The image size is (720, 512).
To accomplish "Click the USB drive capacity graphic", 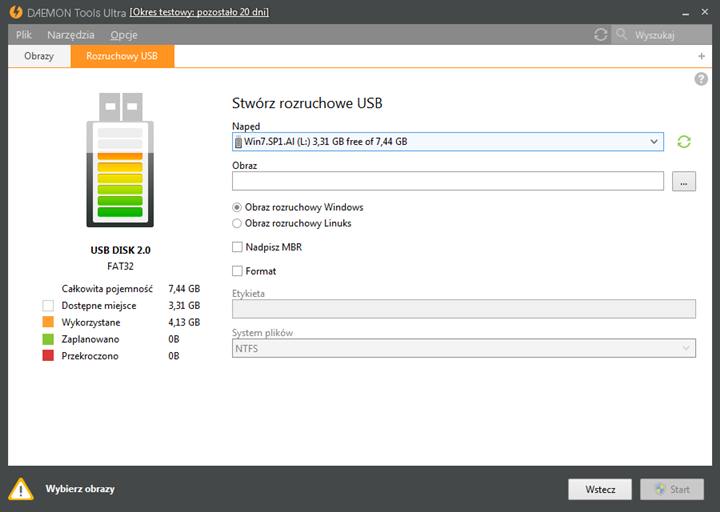I will [120, 160].
